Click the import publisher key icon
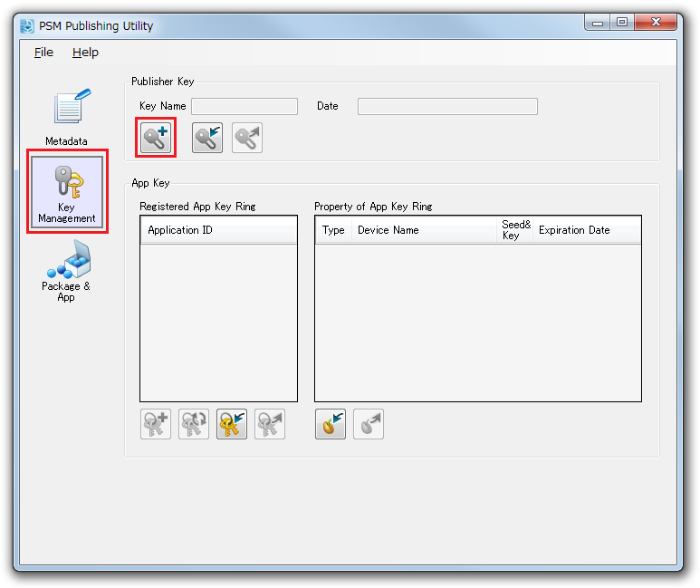 coord(207,138)
